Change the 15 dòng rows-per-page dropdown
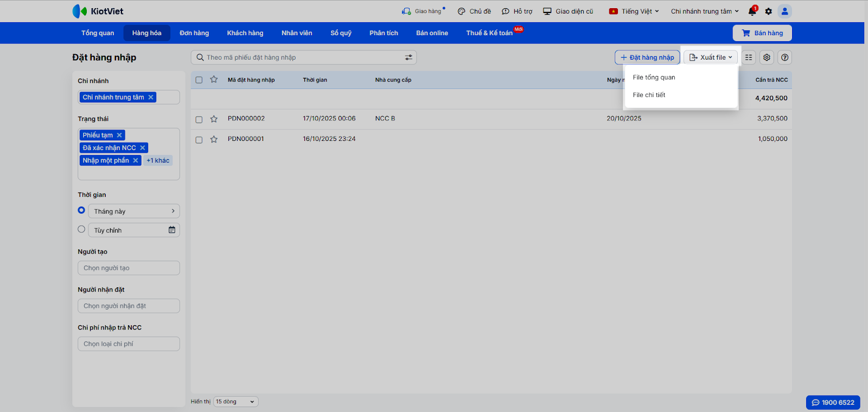868x412 pixels. coord(236,402)
